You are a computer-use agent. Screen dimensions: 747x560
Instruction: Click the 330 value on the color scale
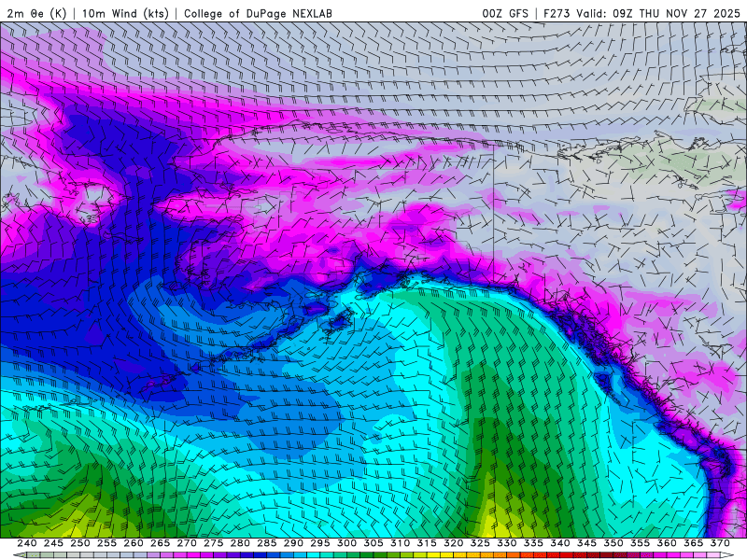(507, 543)
